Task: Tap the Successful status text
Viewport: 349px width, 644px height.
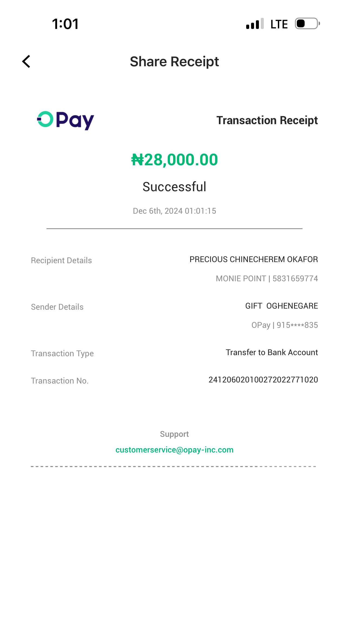Action: click(x=174, y=187)
